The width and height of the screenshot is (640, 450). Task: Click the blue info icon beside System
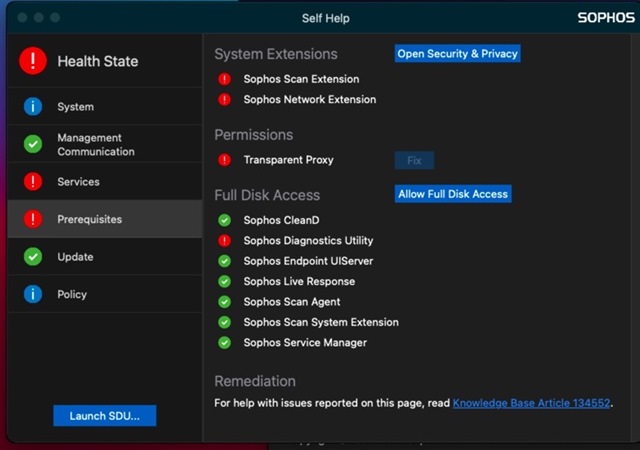point(33,107)
